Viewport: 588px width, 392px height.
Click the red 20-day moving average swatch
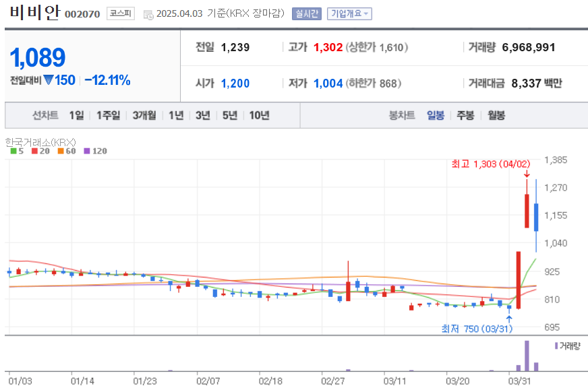(34, 152)
